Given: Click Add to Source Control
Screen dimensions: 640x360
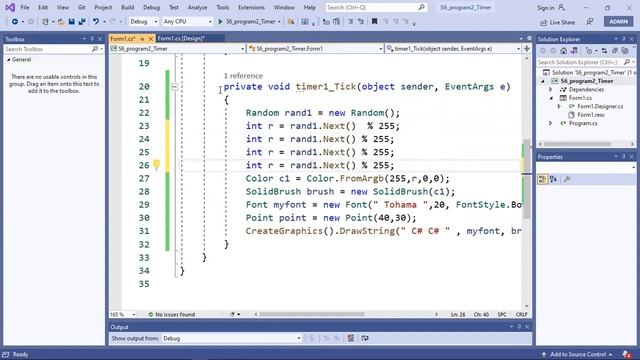Looking at the screenshot, I should (x=577, y=354).
